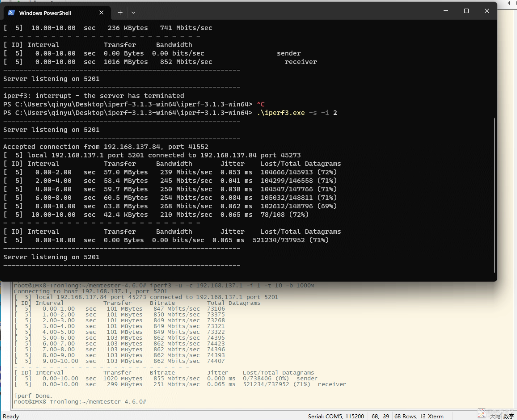Select the Windows PowerShell tab

pyautogui.click(x=57, y=13)
